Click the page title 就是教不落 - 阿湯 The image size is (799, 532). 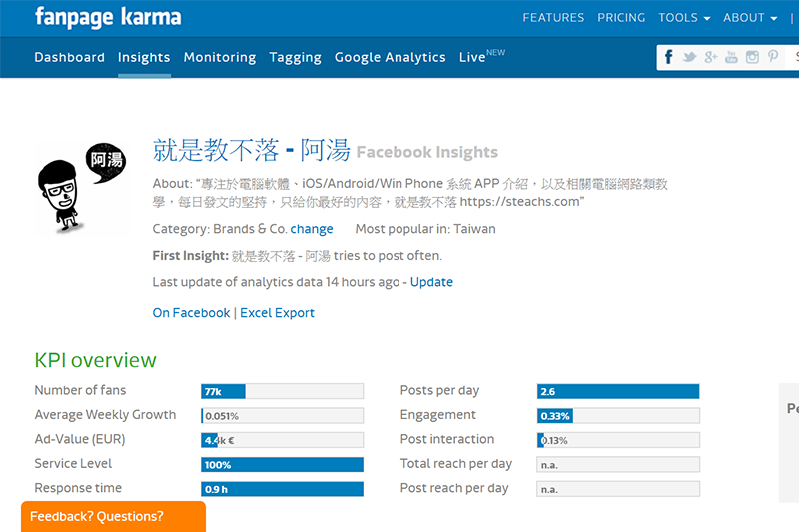(252, 150)
